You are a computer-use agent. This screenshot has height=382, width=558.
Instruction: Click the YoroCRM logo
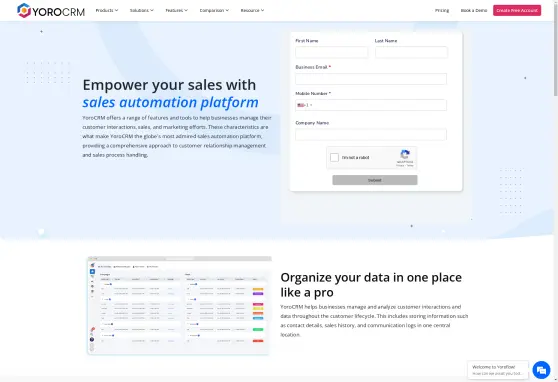point(51,11)
